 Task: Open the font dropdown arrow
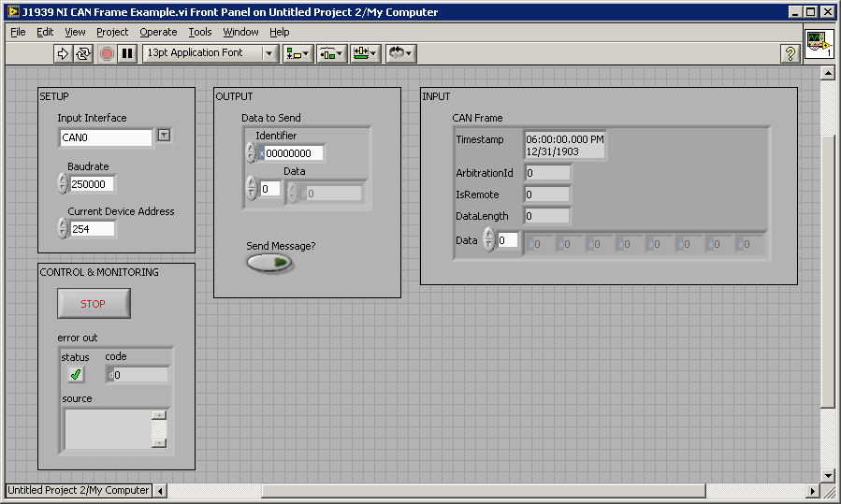click(269, 53)
